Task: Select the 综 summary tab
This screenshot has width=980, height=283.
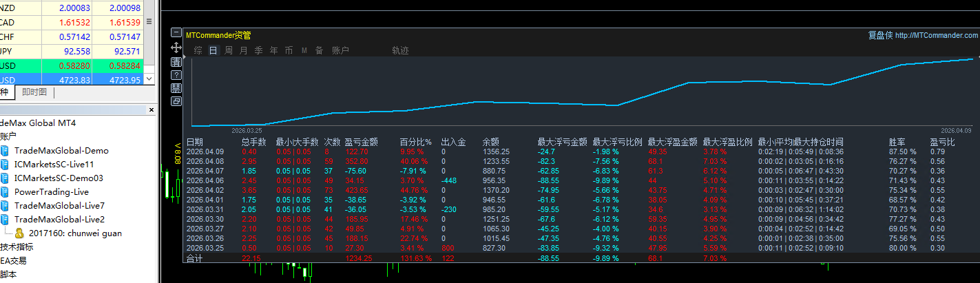Action: click(198, 50)
